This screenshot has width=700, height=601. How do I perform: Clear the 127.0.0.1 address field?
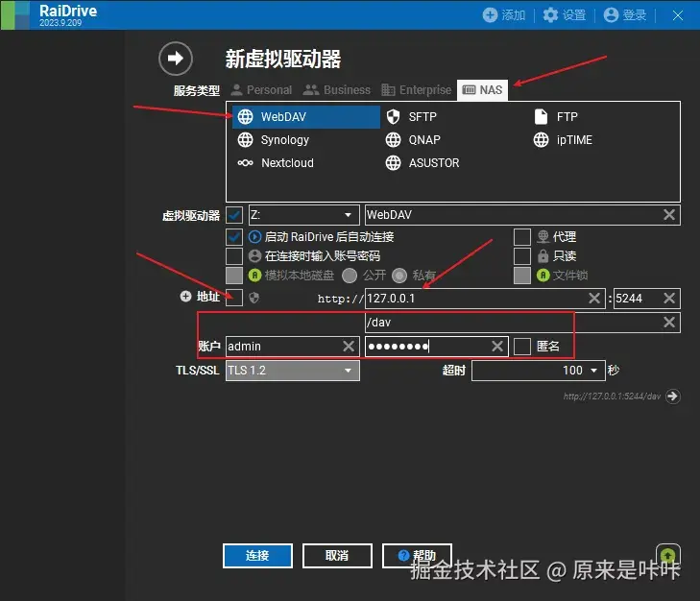click(594, 299)
